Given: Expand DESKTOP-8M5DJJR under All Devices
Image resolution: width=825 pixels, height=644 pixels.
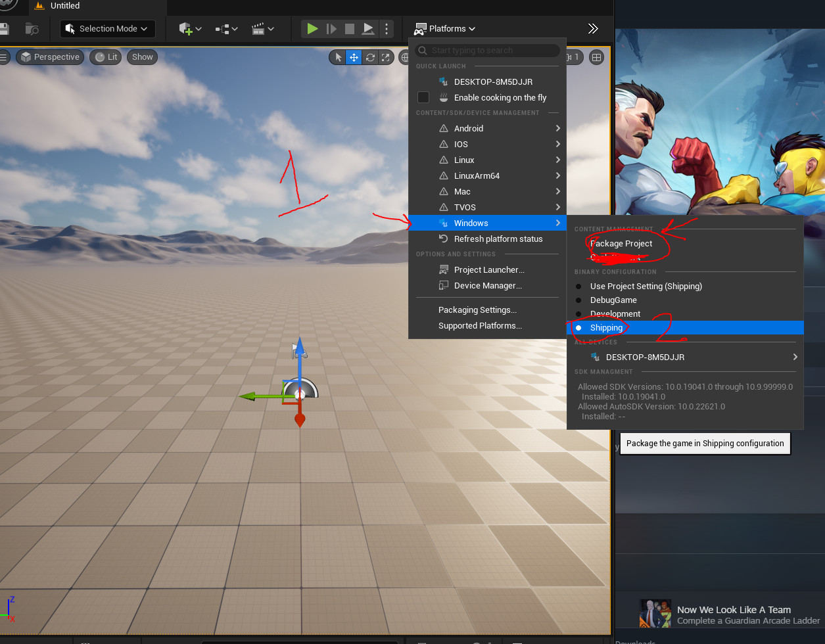Looking at the screenshot, I should coord(685,357).
